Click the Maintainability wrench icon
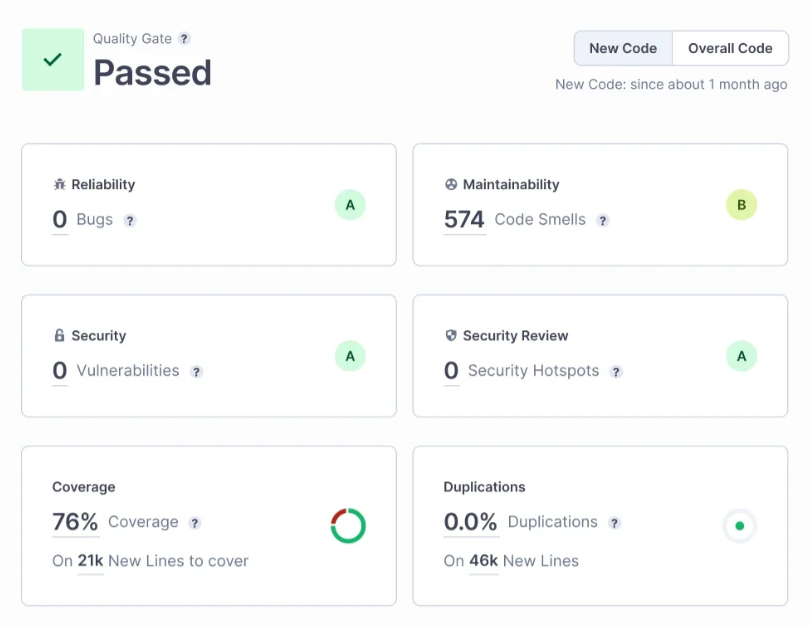The height and width of the screenshot is (627, 810). point(450,184)
